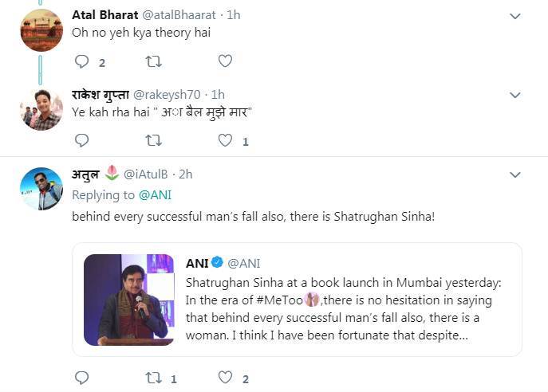Reply to Atal Bharat's tweet

81,61
